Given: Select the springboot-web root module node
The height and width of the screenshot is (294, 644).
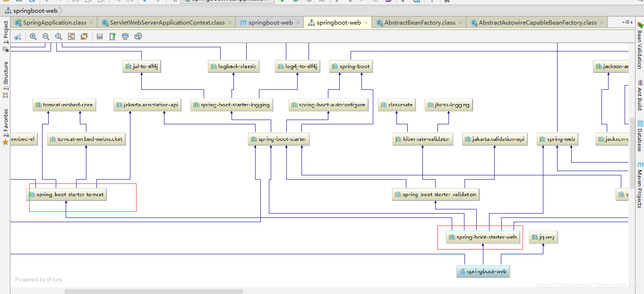Looking at the screenshot, I should pyautogui.click(x=483, y=272).
